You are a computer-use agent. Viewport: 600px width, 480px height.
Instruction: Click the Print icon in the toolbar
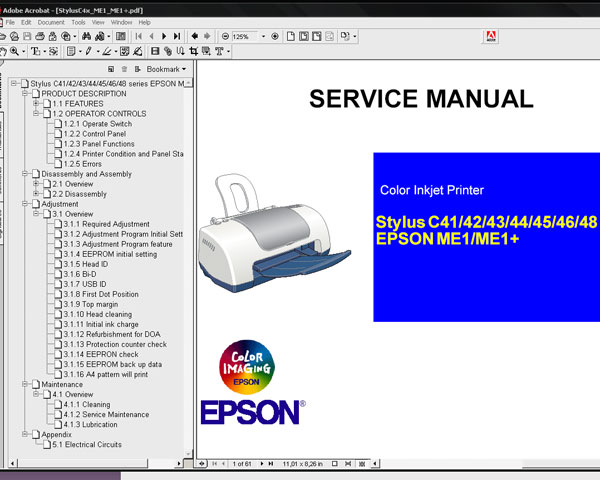point(39,36)
